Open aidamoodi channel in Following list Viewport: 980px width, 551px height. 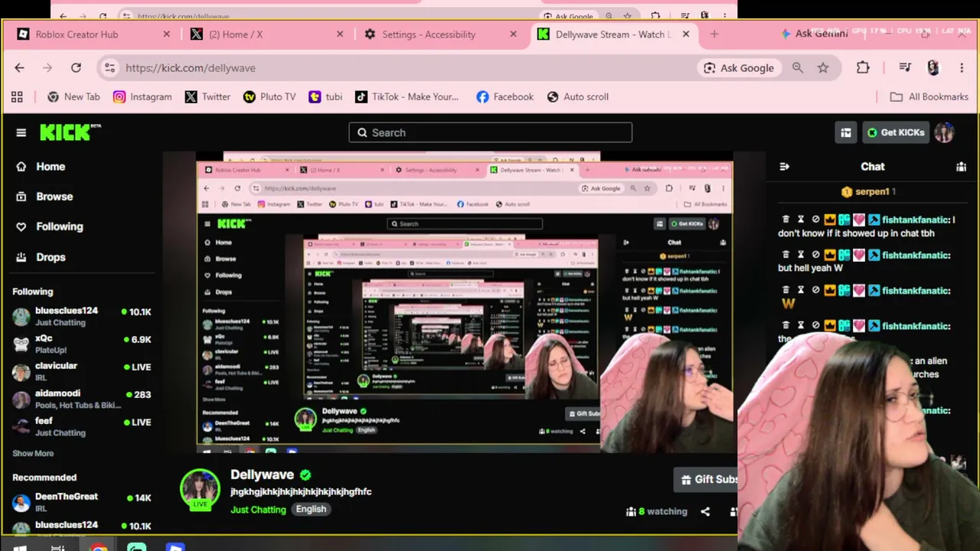pos(81,399)
